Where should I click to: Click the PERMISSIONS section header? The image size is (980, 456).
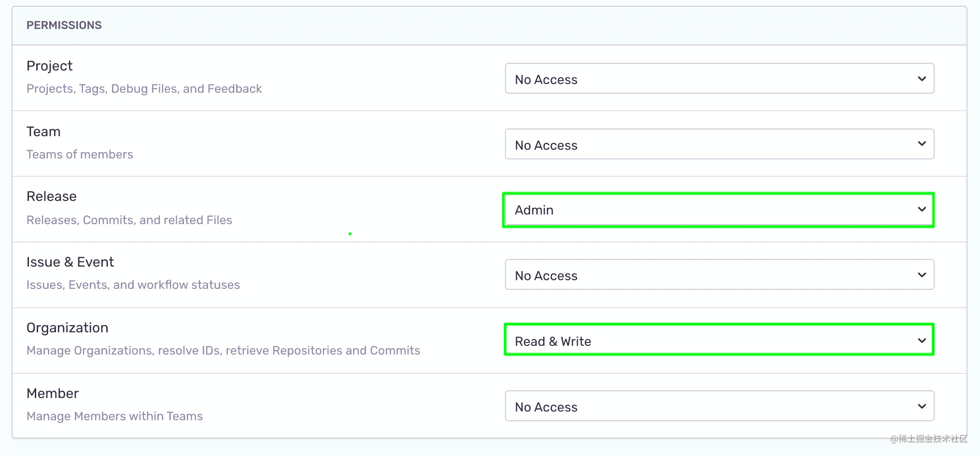64,25
